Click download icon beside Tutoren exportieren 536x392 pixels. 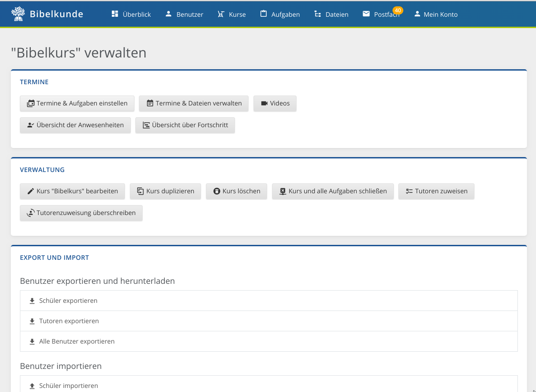point(32,321)
